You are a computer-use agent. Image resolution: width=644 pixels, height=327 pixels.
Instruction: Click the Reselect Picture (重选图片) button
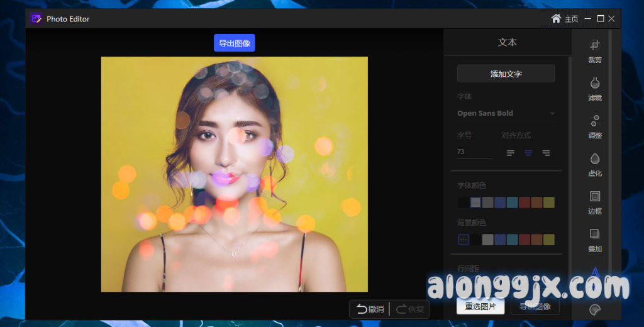tap(480, 307)
